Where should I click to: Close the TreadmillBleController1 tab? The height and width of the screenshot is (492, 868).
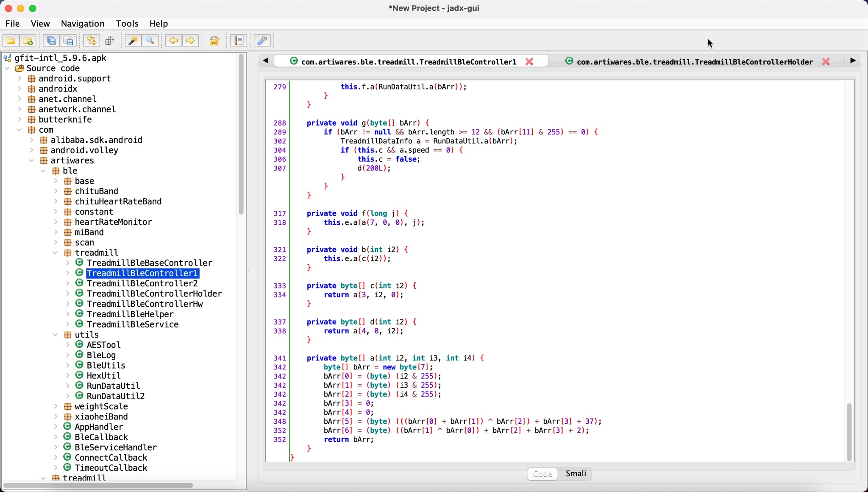pyautogui.click(x=529, y=62)
